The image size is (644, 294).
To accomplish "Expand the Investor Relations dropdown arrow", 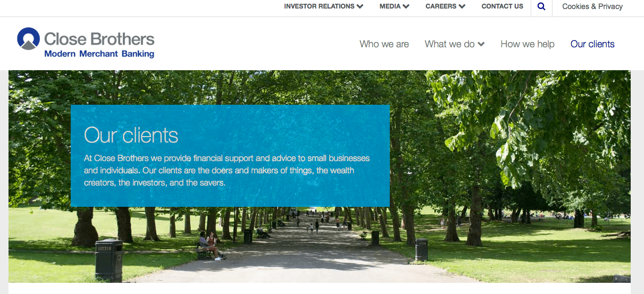I will pyautogui.click(x=360, y=7).
